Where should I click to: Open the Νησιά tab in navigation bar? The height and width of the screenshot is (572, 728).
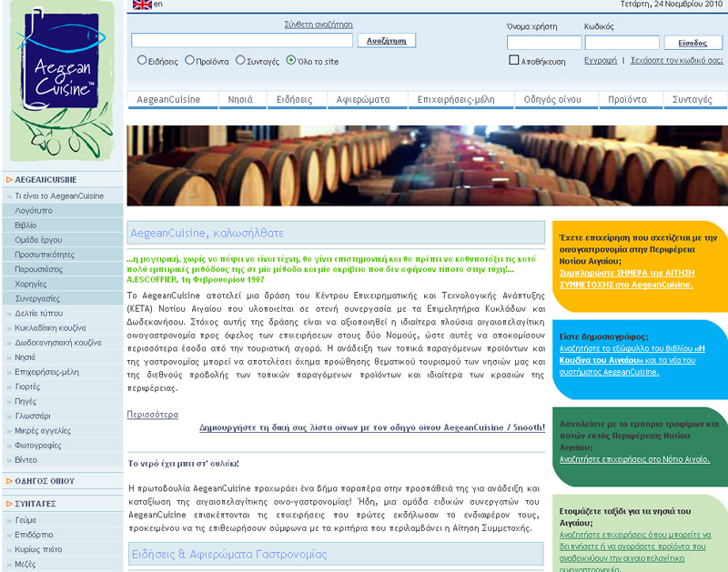(x=240, y=99)
